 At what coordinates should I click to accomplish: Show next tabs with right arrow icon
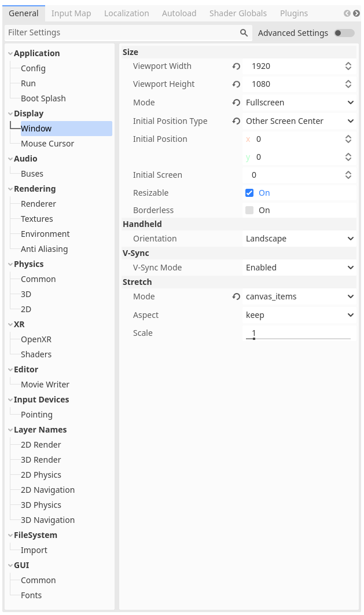tap(356, 13)
